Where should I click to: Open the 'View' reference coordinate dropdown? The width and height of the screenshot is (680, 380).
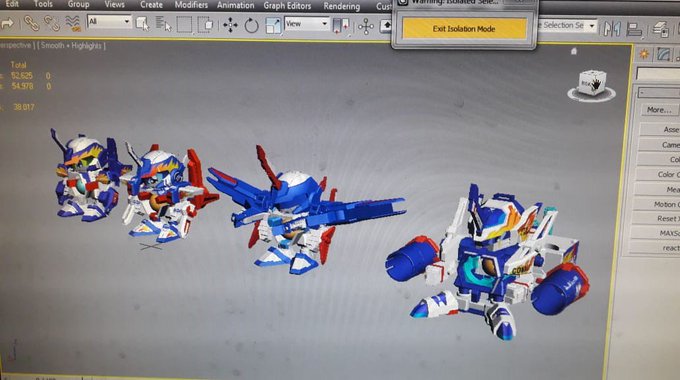click(x=307, y=24)
